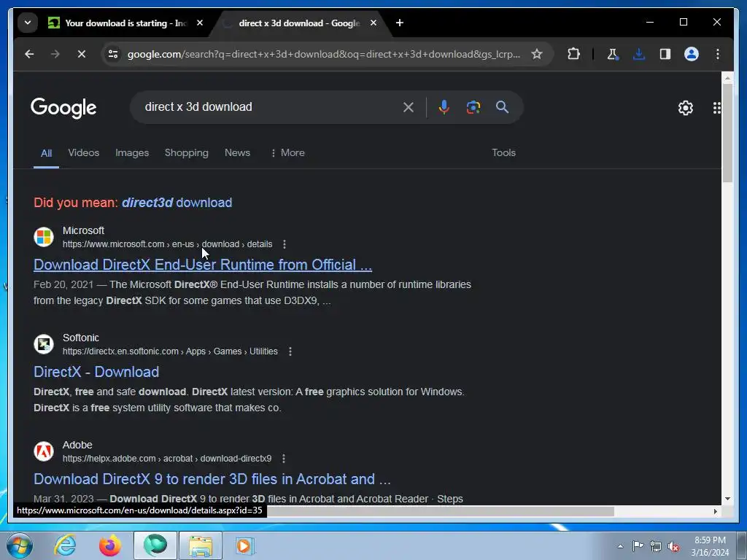Screen dimensions: 747x560
Task: Click the scrollbar up arrow
Action: [x=727, y=77]
